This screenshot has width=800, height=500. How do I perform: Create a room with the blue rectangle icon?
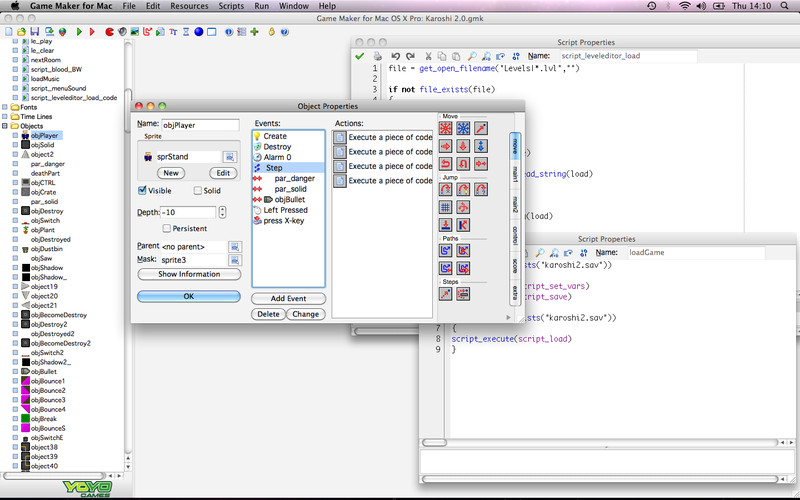211,32
